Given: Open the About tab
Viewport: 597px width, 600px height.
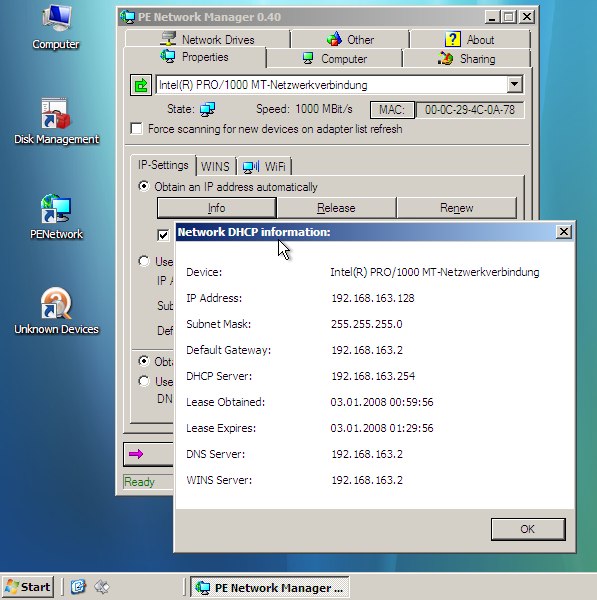Looking at the screenshot, I should (470, 39).
